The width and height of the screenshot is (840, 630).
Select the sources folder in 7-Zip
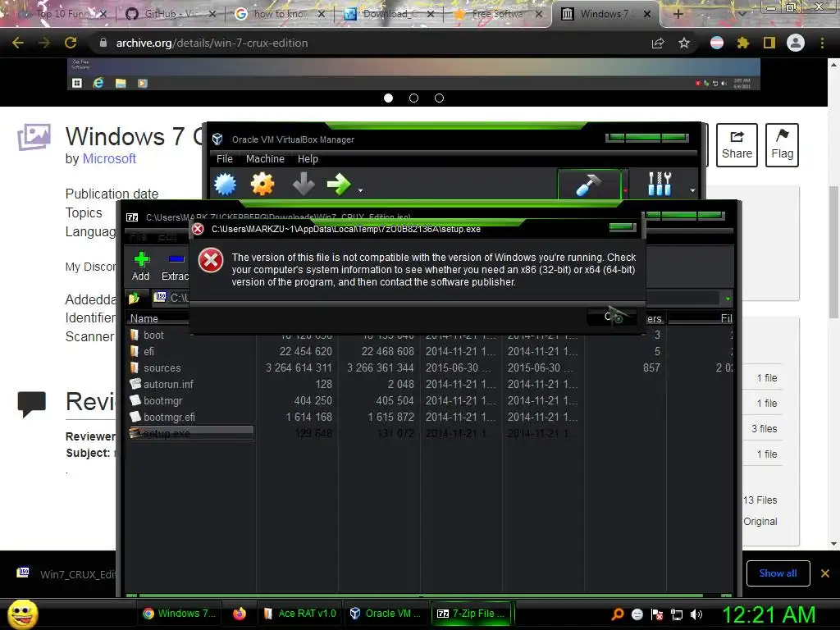162,368
